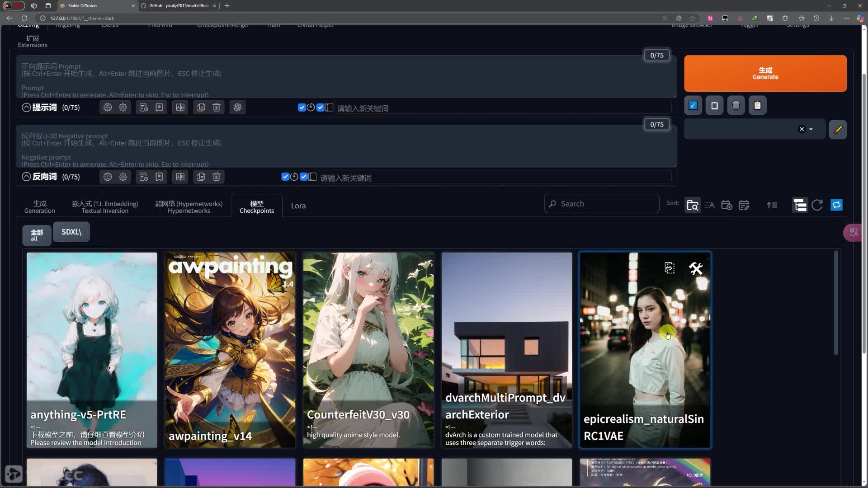Open edit tools icon on epicrealism card

(x=696, y=268)
